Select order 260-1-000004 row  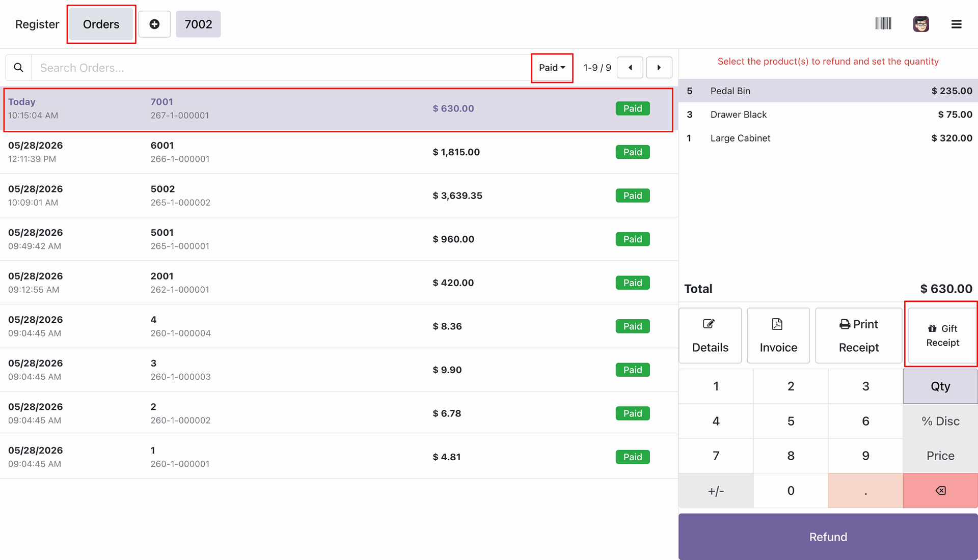tap(338, 326)
